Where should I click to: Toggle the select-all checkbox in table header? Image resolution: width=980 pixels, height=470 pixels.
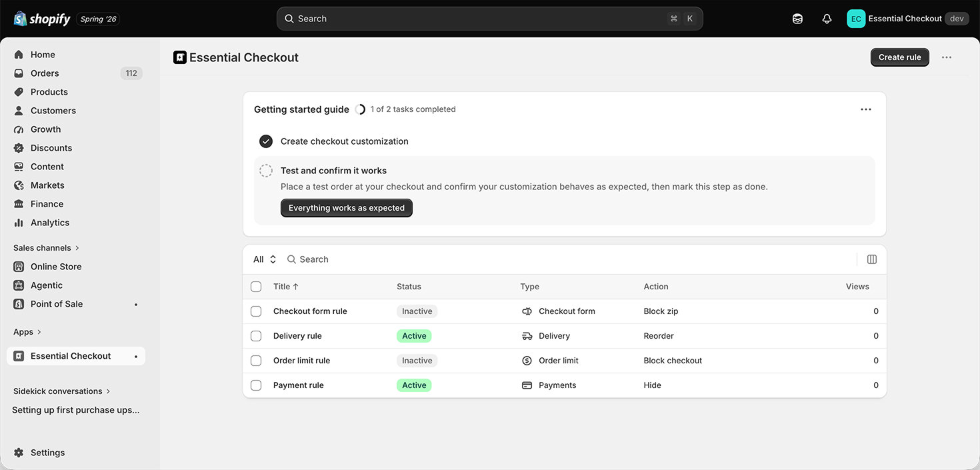click(256, 287)
